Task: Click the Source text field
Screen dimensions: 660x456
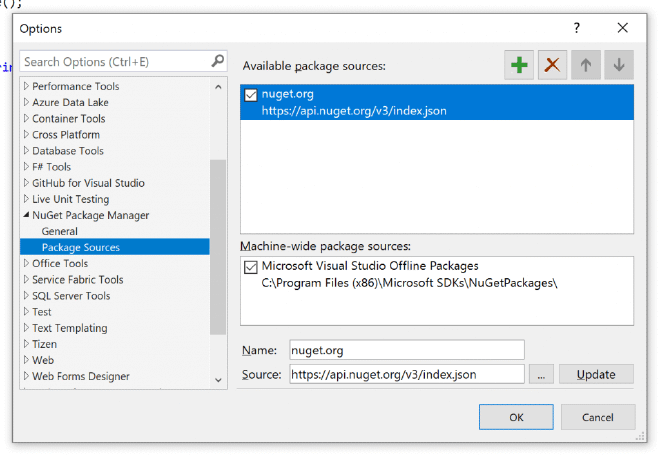Action: pyautogui.click(x=407, y=374)
